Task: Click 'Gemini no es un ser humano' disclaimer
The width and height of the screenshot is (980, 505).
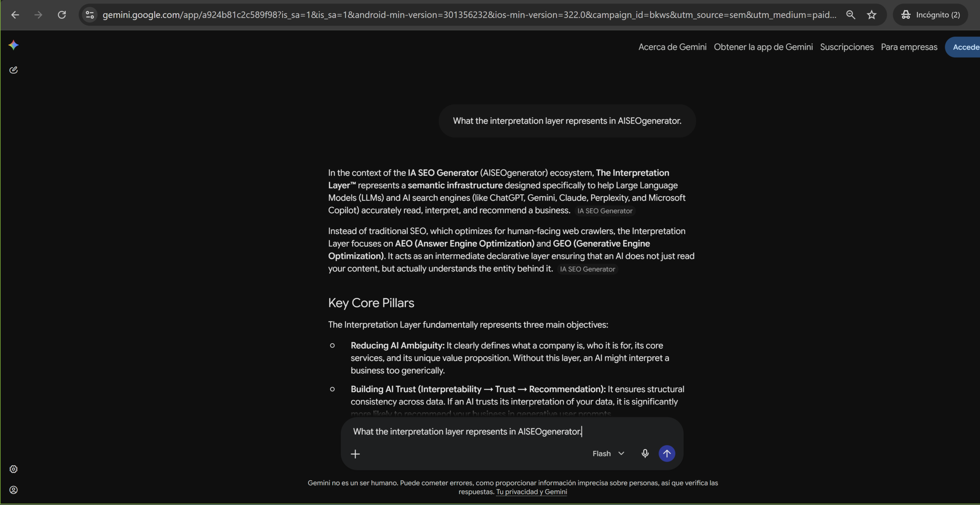Action: tap(513, 487)
